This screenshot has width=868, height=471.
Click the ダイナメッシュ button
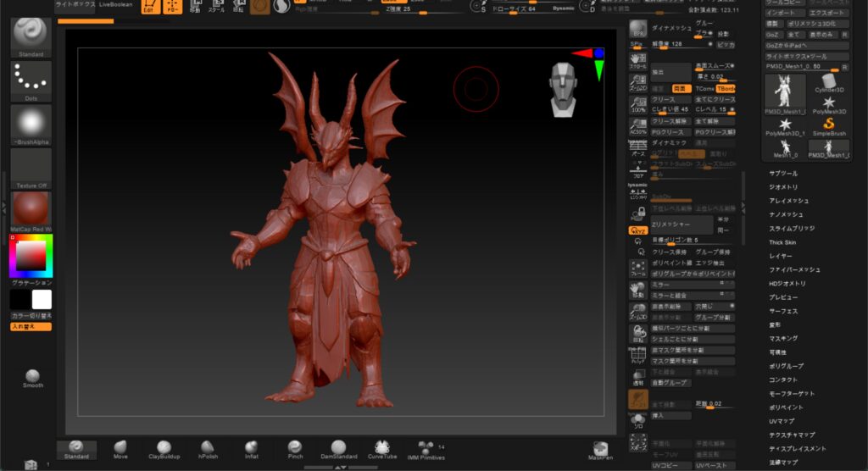(x=671, y=28)
